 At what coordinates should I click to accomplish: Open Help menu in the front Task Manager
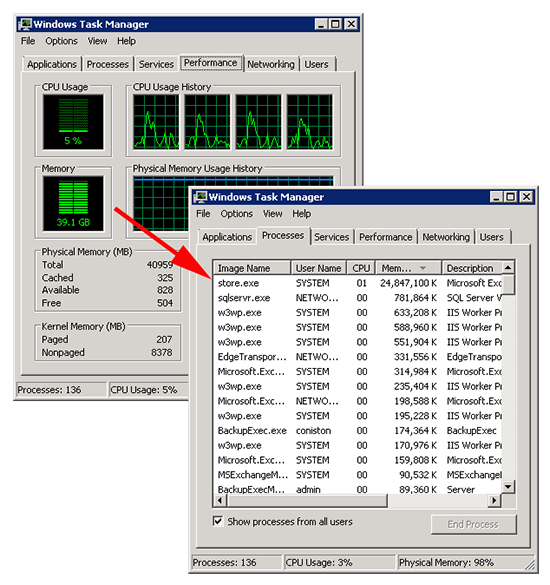301,214
